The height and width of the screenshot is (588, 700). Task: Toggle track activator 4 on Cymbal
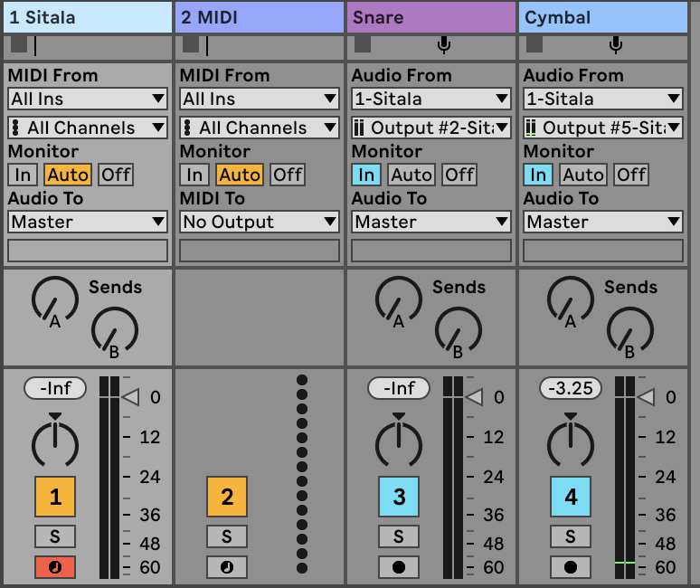[x=571, y=497]
